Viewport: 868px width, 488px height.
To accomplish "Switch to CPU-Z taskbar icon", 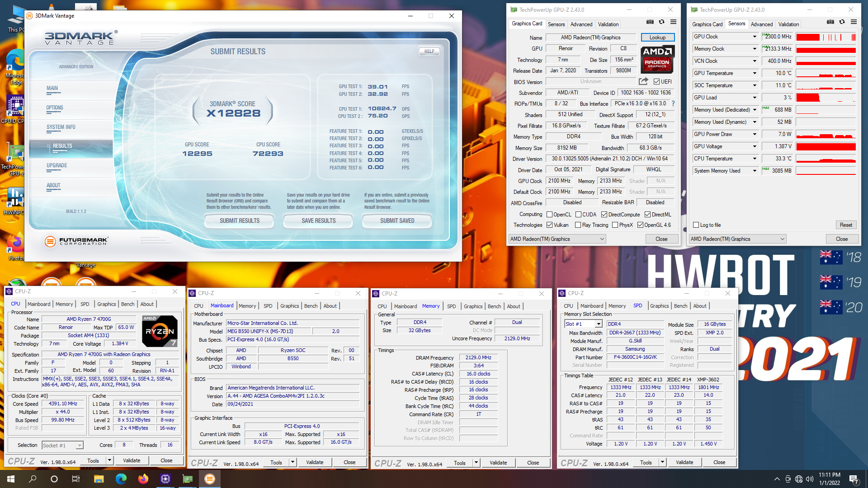I will (165, 479).
